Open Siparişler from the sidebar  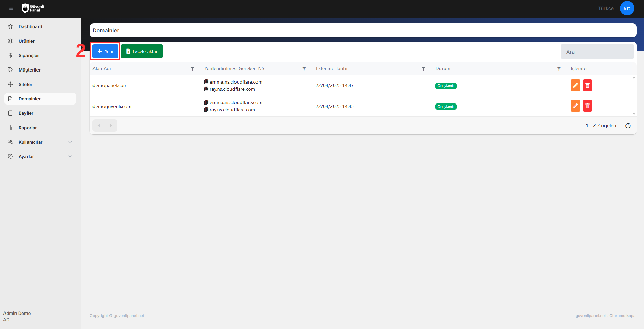(29, 55)
